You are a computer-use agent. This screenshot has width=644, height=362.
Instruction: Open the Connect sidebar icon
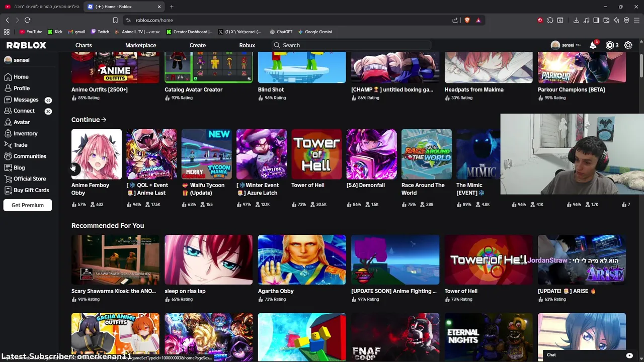[x=8, y=111]
